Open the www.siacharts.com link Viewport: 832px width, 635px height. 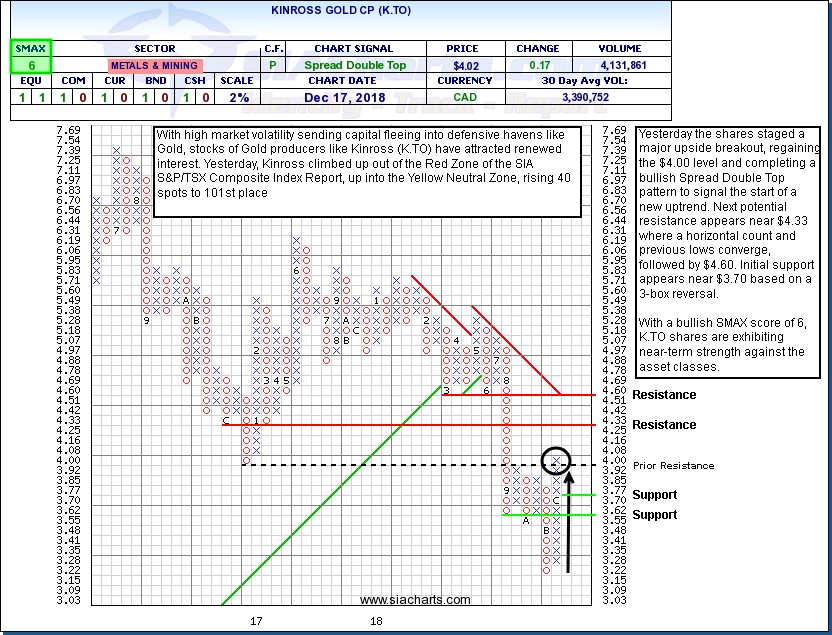click(415, 600)
